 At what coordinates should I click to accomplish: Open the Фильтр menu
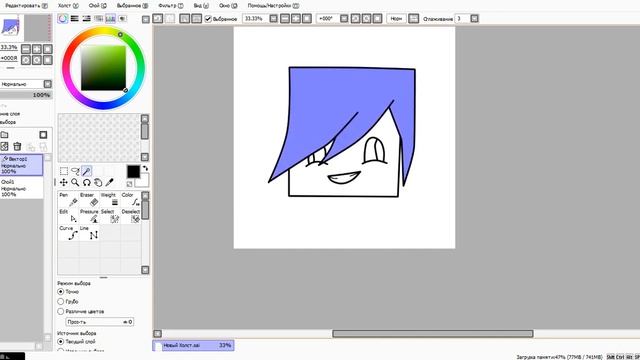[x=171, y=6]
